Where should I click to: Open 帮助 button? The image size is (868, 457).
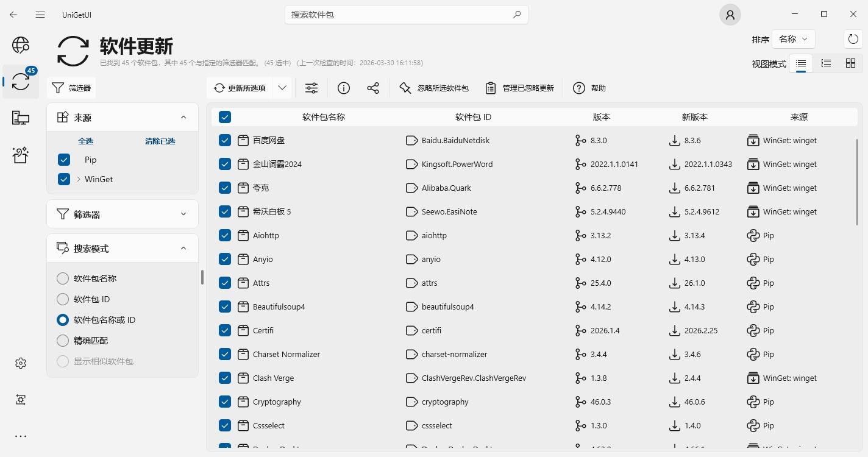(589, 88)
